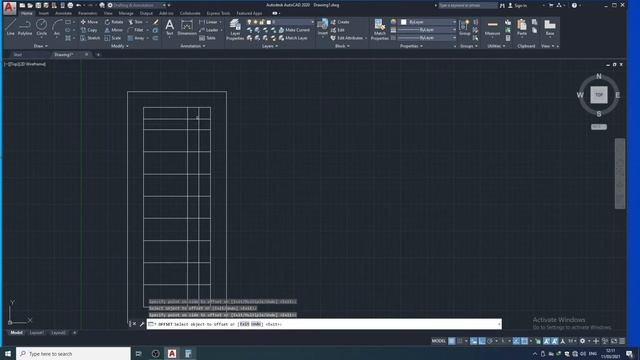
Task: Click Edit Attributes button
Action: 347,38
